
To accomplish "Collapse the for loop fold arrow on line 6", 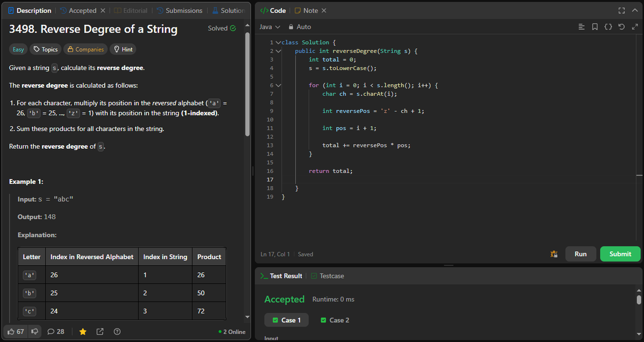I will point(278,85).
